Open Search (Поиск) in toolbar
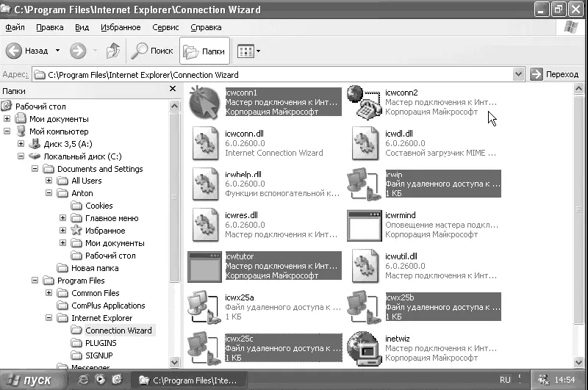The height and width of the screenshot is (390, 588). (x=152, y=51)
